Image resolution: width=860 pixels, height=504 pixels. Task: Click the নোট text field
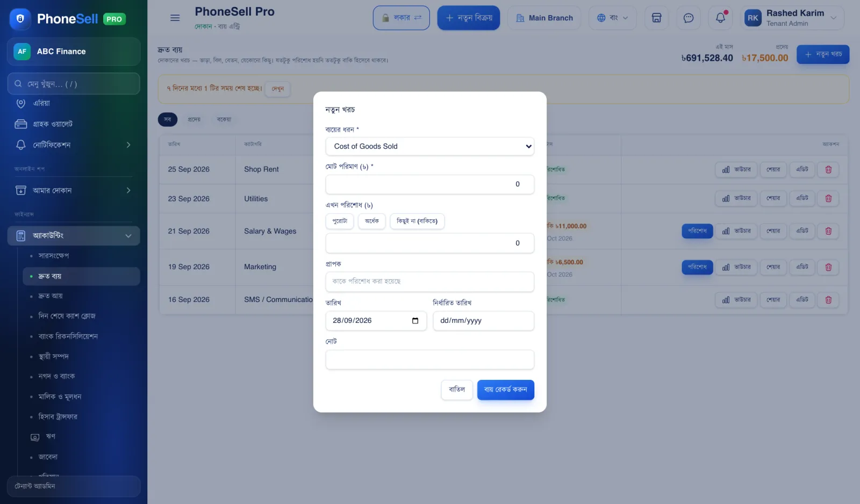[429, 359]
